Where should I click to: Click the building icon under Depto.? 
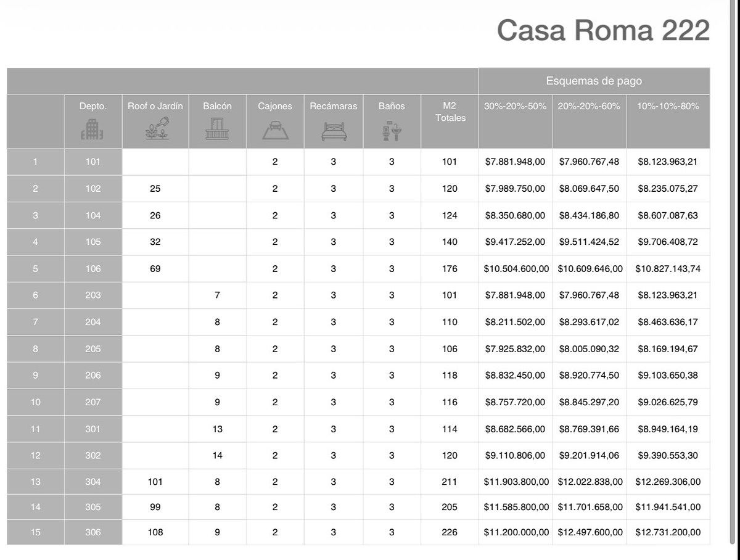(93, 130)
